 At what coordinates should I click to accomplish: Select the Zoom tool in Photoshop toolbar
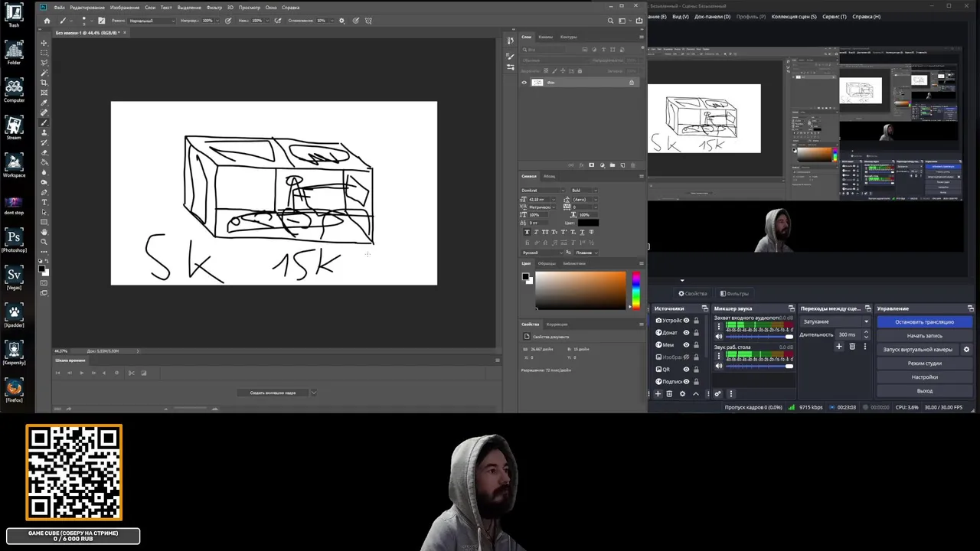(44, 242)
